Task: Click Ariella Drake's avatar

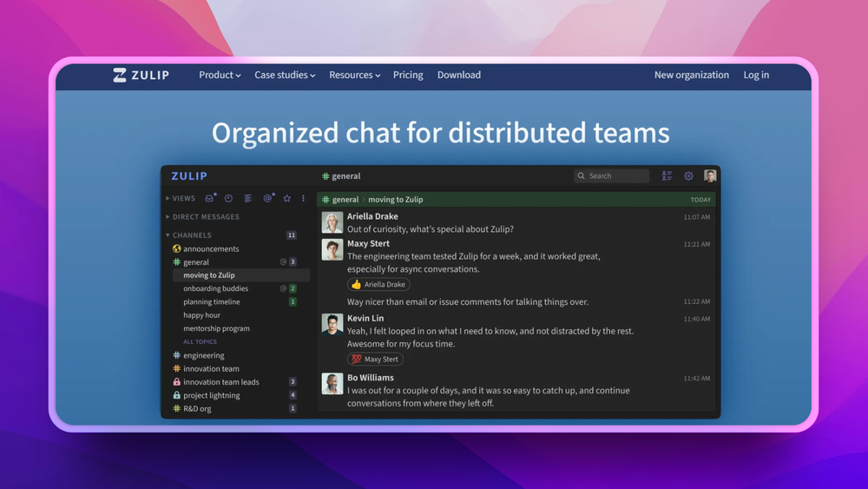Action: tap(332, 222)
